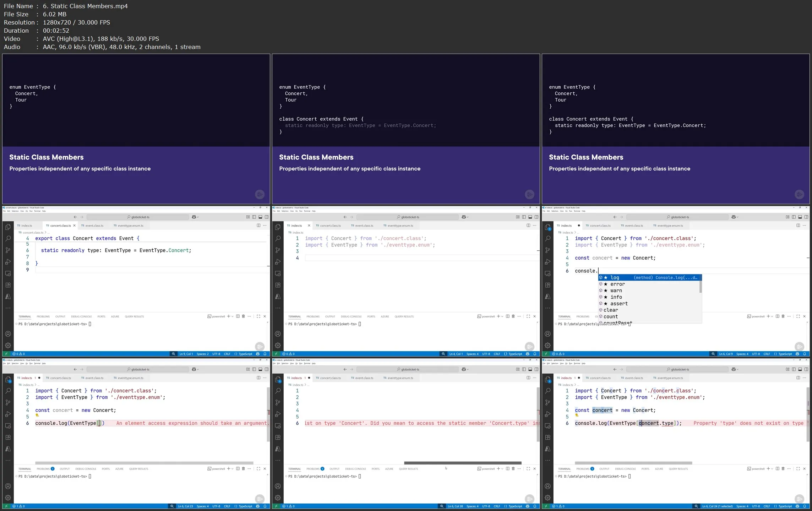Split terminal in Ln 4, Col 1 frame
Viewport: 812px width, 511px height.
point(508,316)
